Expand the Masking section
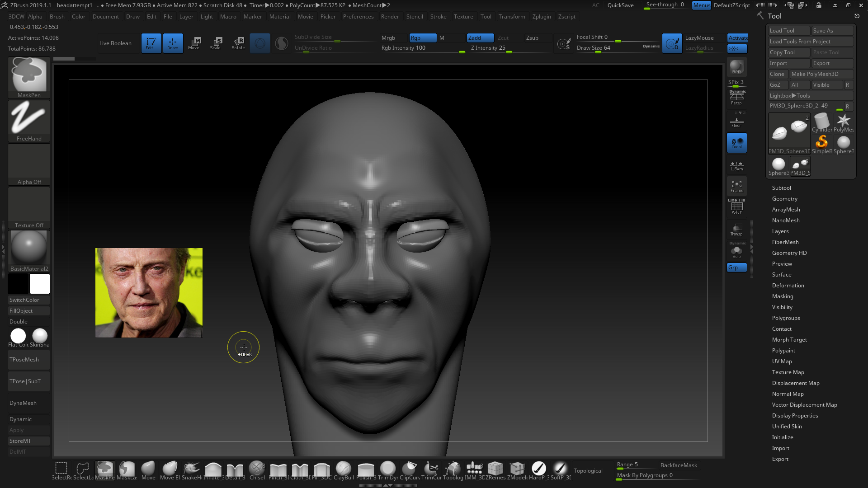The height and width of the screenshot is (488, 868). 782,296
